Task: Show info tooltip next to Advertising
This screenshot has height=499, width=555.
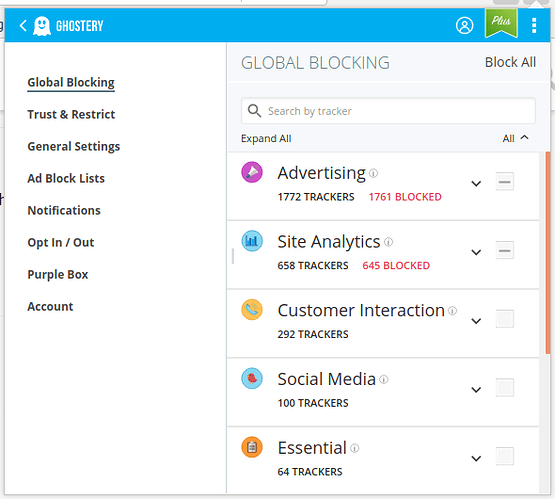Action: pyautogui.click(x=373, y=173)
